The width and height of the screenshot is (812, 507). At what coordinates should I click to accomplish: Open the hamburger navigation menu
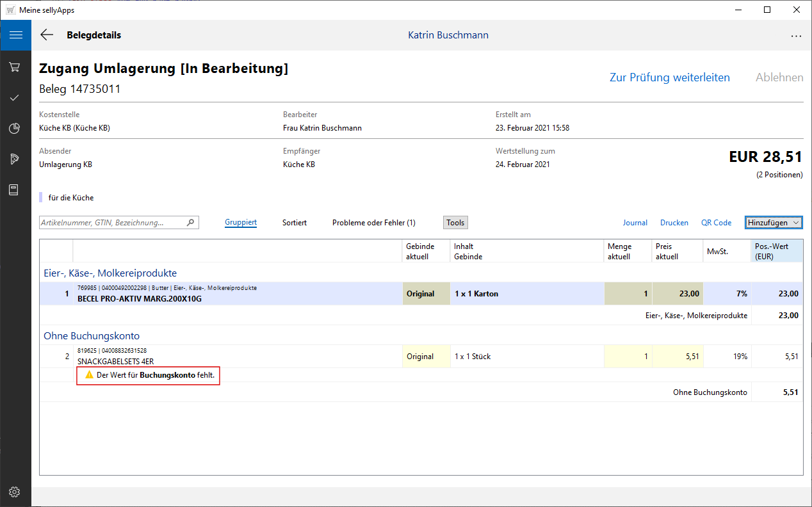(x=15, y=35)
